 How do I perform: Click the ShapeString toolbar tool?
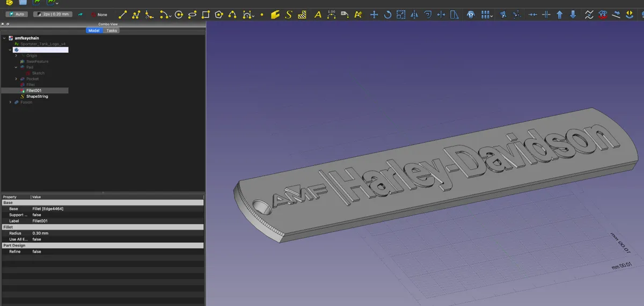(x=289, y=15)
